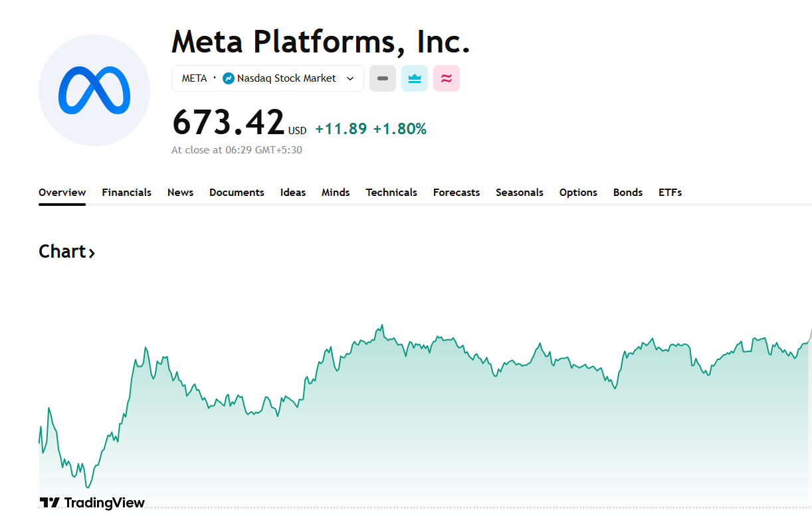Click the TradingView logo below chart
This screenshot has width=812, height=522.
[92, 503]
